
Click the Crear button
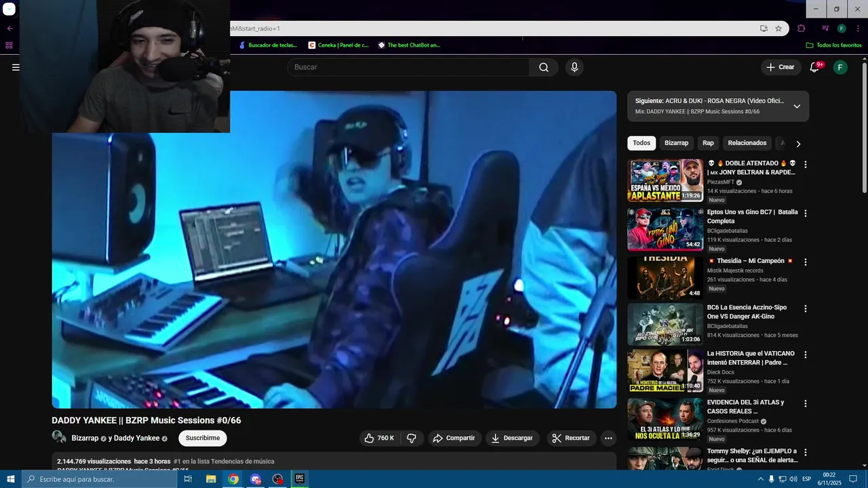[781, 67]
